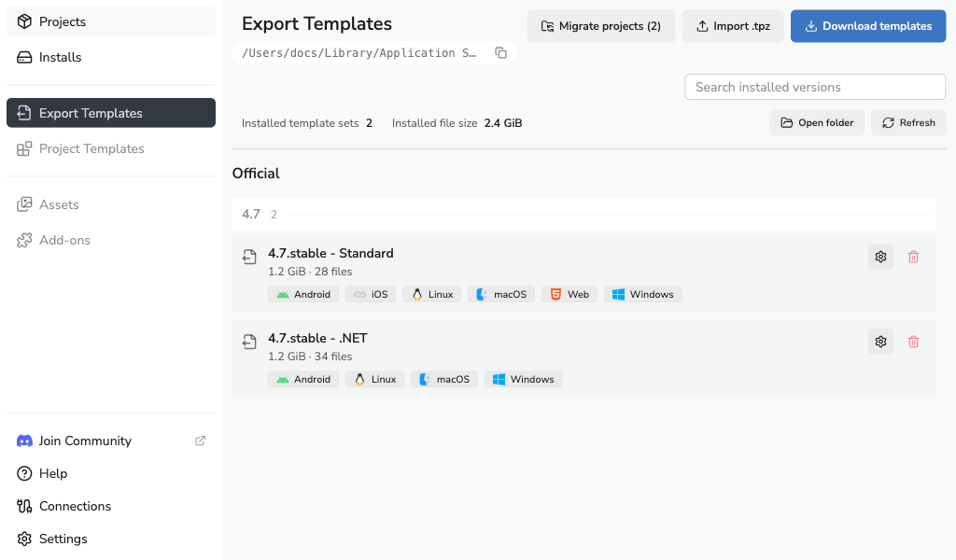
Task: Delete the 4.7.stable - .NET template set
Action: 913,342
